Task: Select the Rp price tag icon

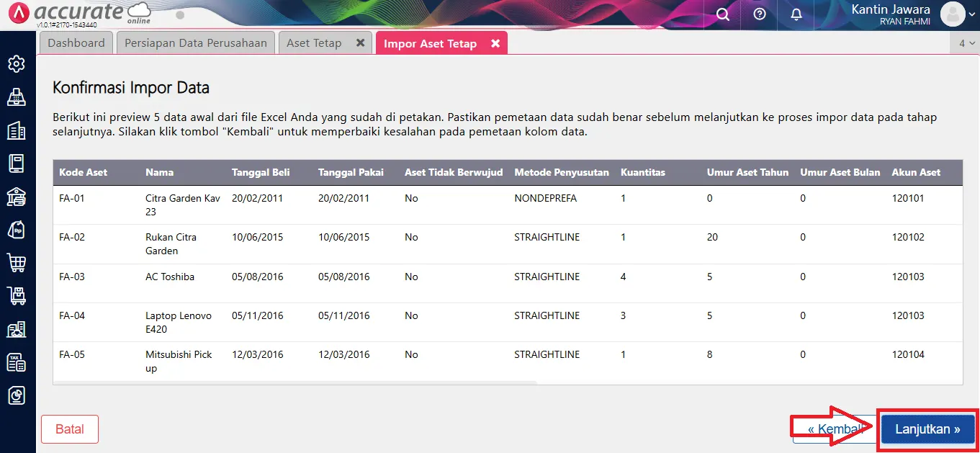Action: tap(17, 230)
